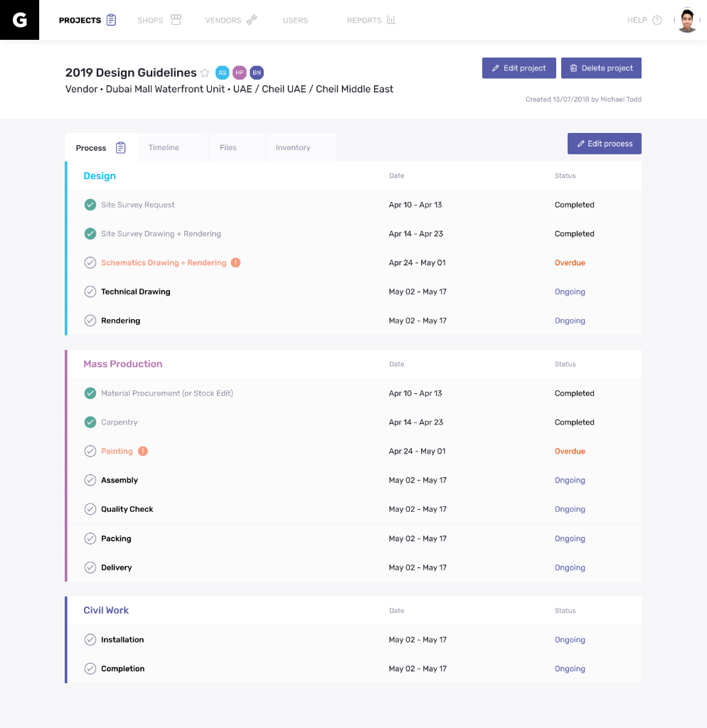Uncheck the Carpentry task
The image size is (707, 728).
[90, 422]
